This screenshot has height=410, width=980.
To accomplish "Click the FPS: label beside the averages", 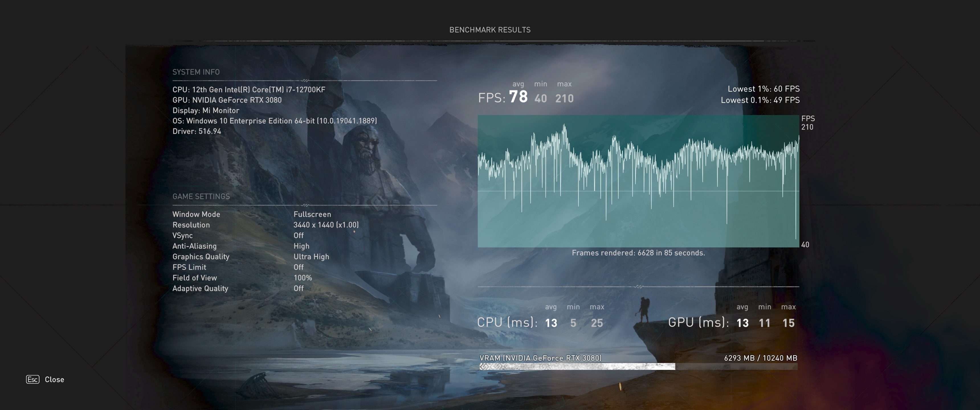I will (x=491, y=98).
